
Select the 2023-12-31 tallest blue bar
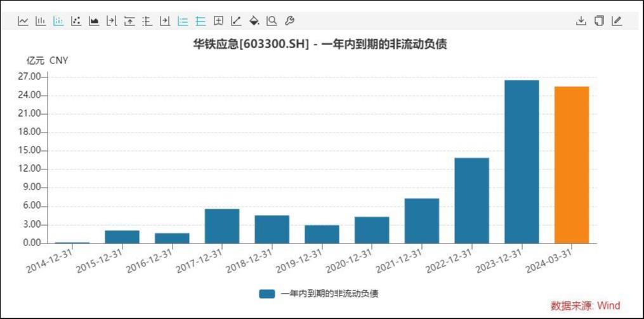click(x=522, y=162)
